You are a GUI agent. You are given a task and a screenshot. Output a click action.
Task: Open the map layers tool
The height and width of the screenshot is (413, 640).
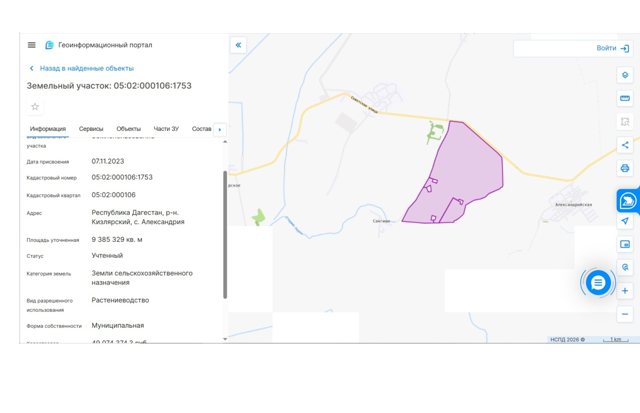pos(624,75)
